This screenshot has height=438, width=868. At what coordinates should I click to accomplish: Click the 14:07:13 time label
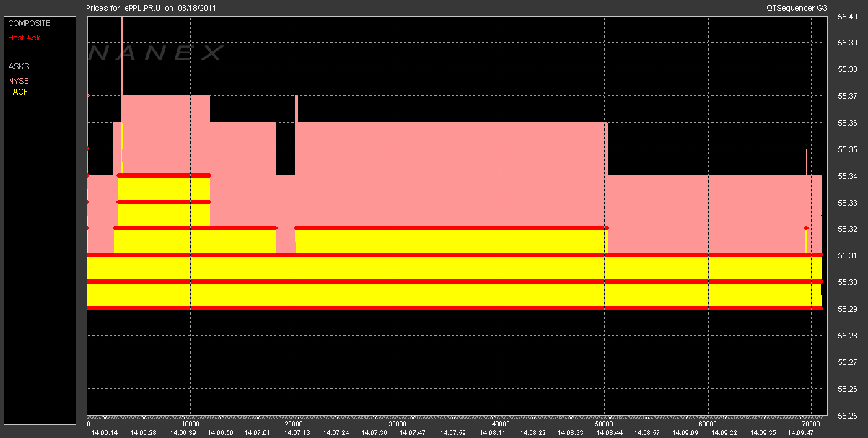click(x=297, y=433)
